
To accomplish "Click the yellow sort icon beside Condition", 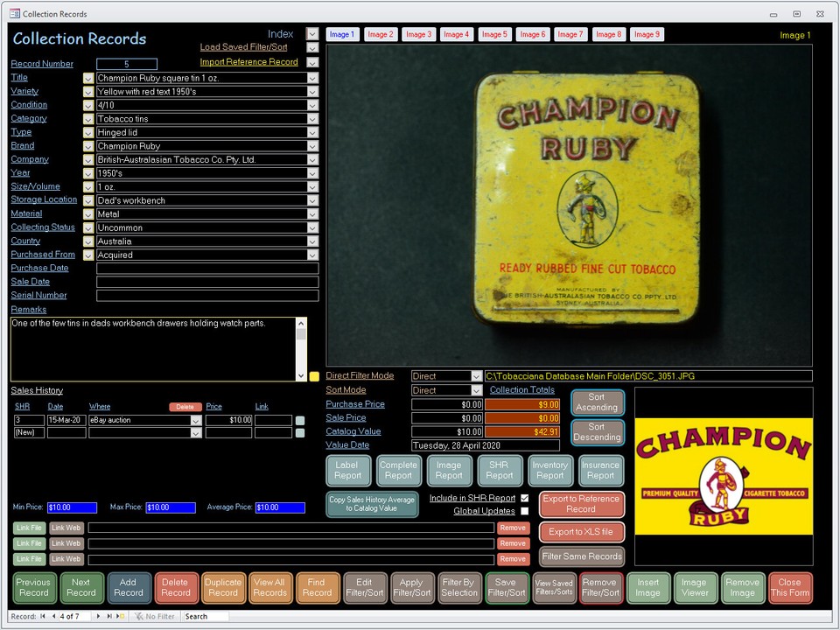I will pyautogui.click(x=88, y=106).
